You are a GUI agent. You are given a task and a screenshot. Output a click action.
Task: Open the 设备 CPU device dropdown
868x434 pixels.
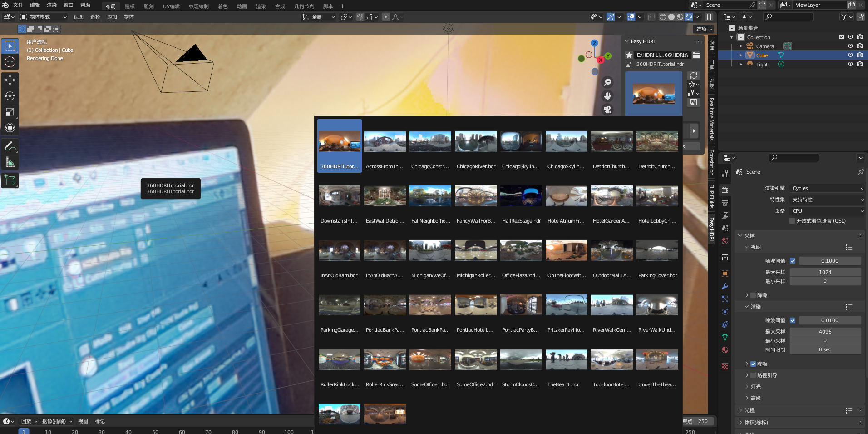[827, 211]
